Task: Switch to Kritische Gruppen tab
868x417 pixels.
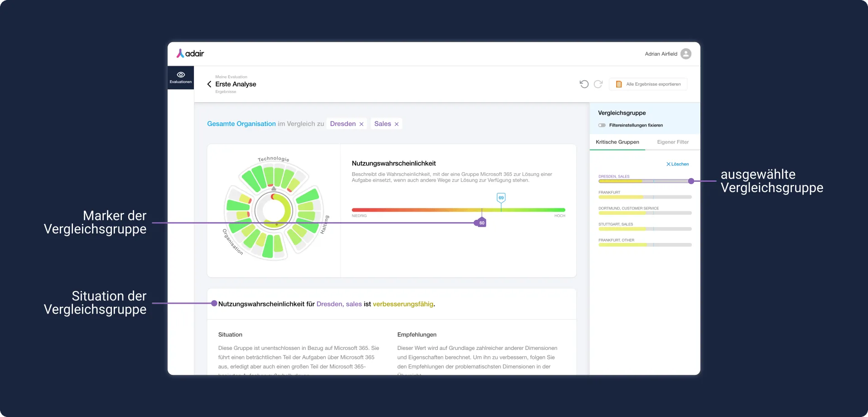Action: (617, 142)
